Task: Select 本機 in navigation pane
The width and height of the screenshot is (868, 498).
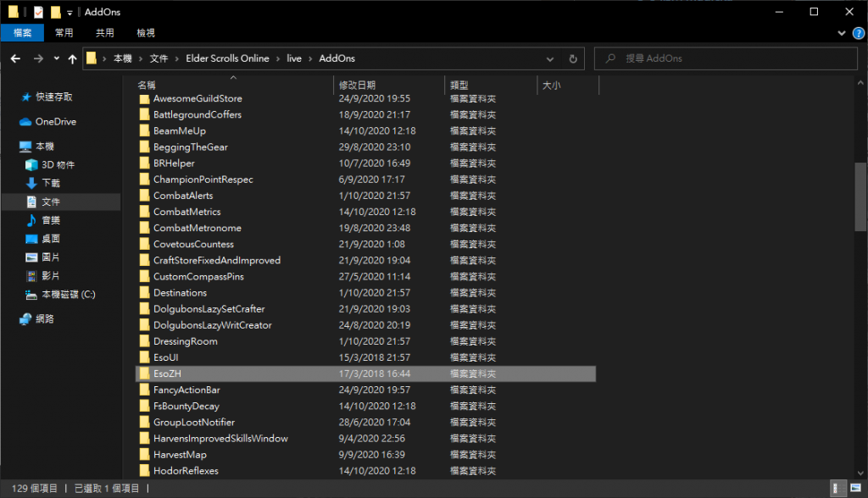Action: click(x=44, y=146)
